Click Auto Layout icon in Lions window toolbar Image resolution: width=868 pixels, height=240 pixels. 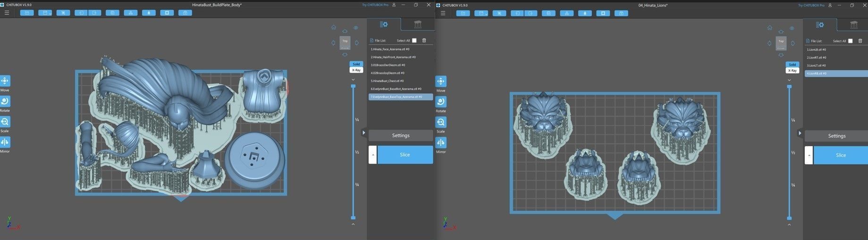(x=567, y=13)
